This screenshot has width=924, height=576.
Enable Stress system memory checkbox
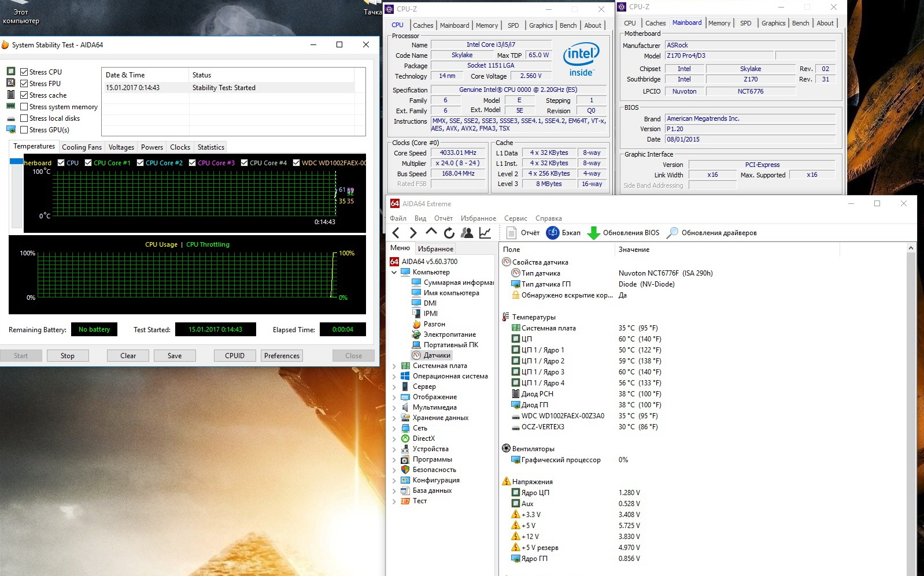click(x=24, y=107)
